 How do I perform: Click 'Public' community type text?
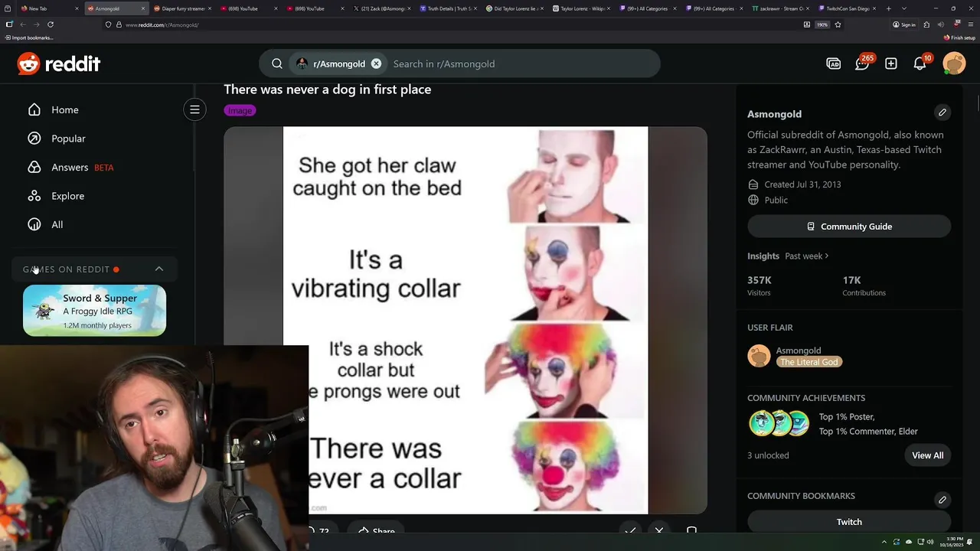pos(776,200)
